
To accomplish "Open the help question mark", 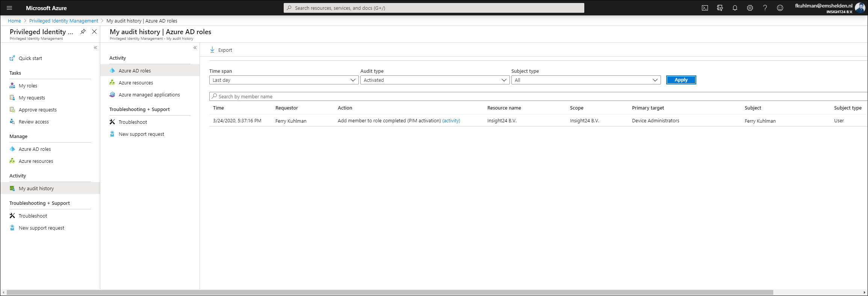I will pos(765,8).
